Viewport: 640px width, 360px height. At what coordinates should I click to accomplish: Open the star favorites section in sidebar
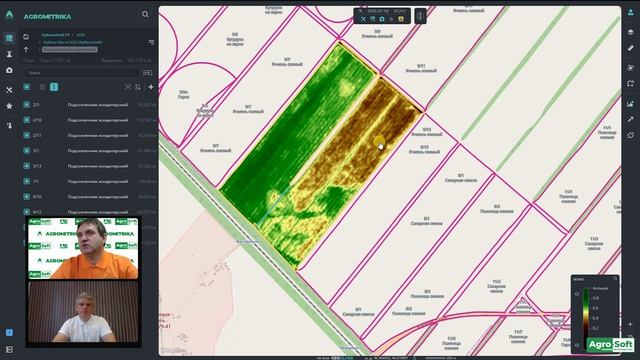point(9,106)
